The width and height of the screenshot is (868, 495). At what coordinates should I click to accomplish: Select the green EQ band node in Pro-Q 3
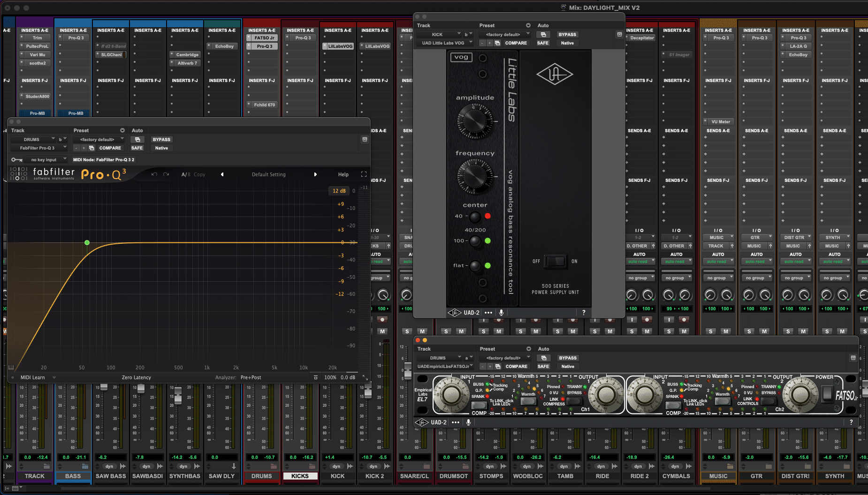87,242
